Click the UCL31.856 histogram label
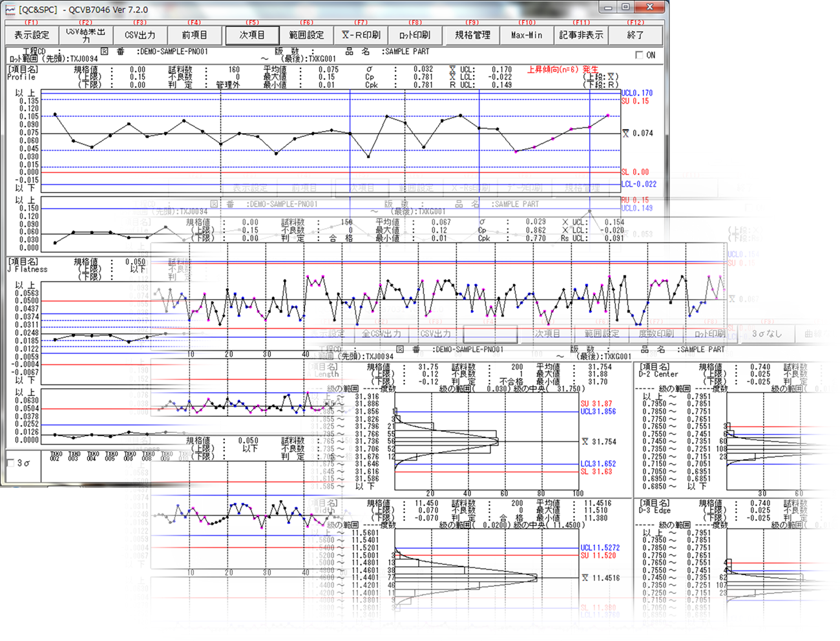Screen dimensions: 840x641 coord(598,412)
